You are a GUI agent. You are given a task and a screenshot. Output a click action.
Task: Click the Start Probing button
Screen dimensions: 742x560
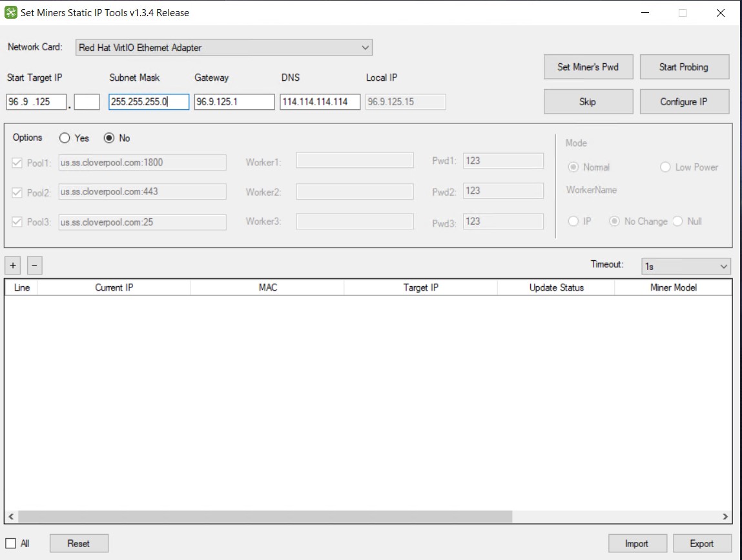click(684, 67)
